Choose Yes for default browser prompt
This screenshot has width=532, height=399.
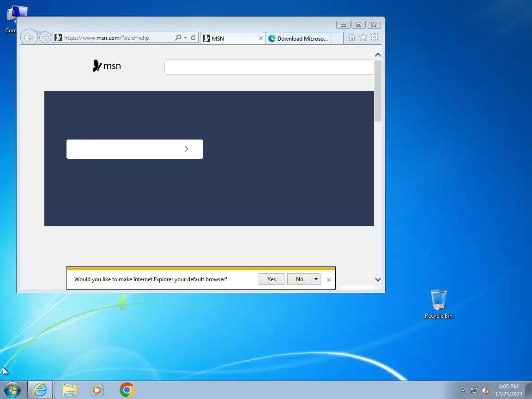272,279
